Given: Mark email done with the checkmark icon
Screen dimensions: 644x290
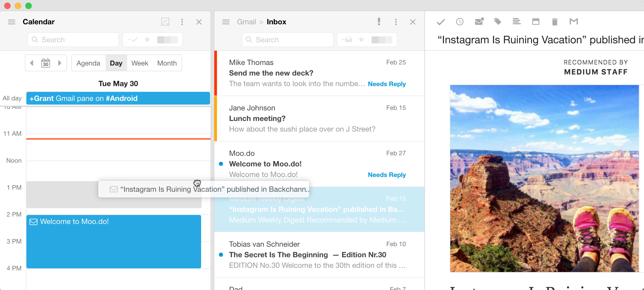Looking at the screenshot, I should 441,22.
